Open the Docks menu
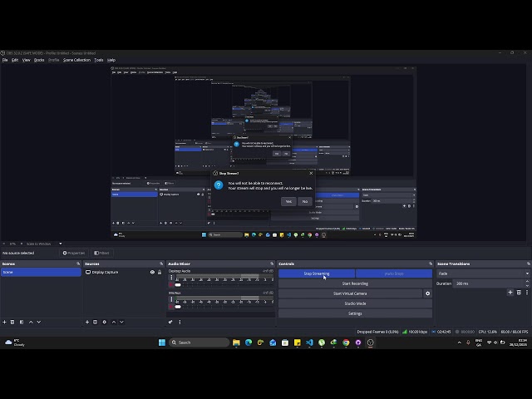The width and height of the screenshot is (532, 399). tap(39, 60)
